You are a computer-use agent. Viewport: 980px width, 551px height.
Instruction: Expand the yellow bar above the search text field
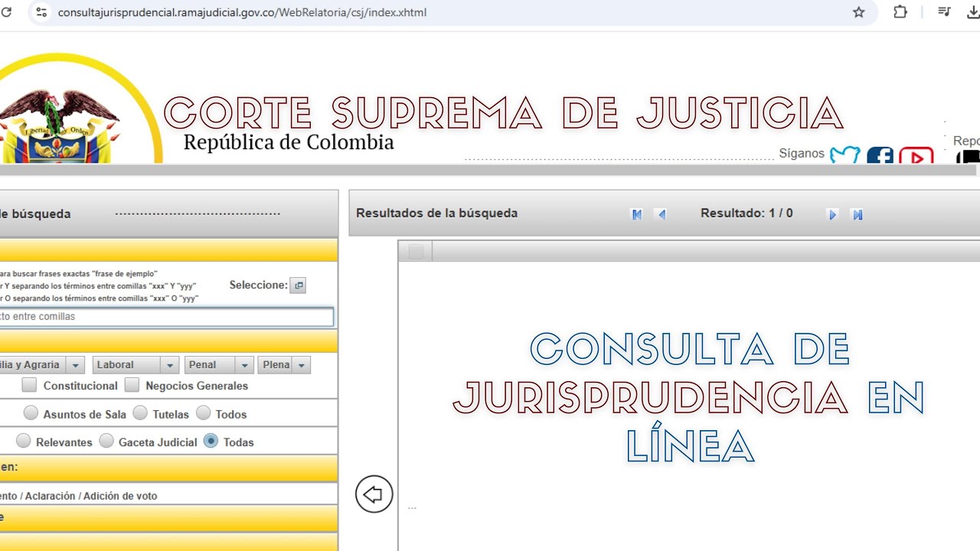[x=168, y=250]
